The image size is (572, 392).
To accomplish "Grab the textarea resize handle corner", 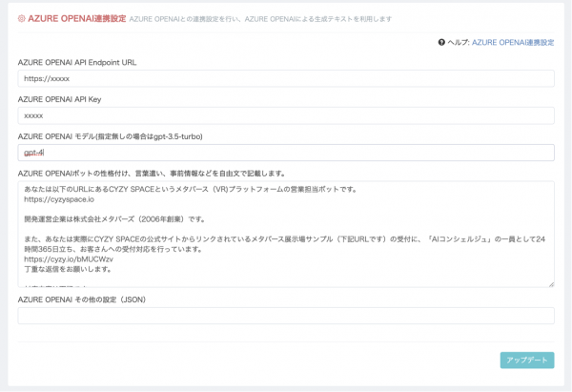I will [551, 284].
